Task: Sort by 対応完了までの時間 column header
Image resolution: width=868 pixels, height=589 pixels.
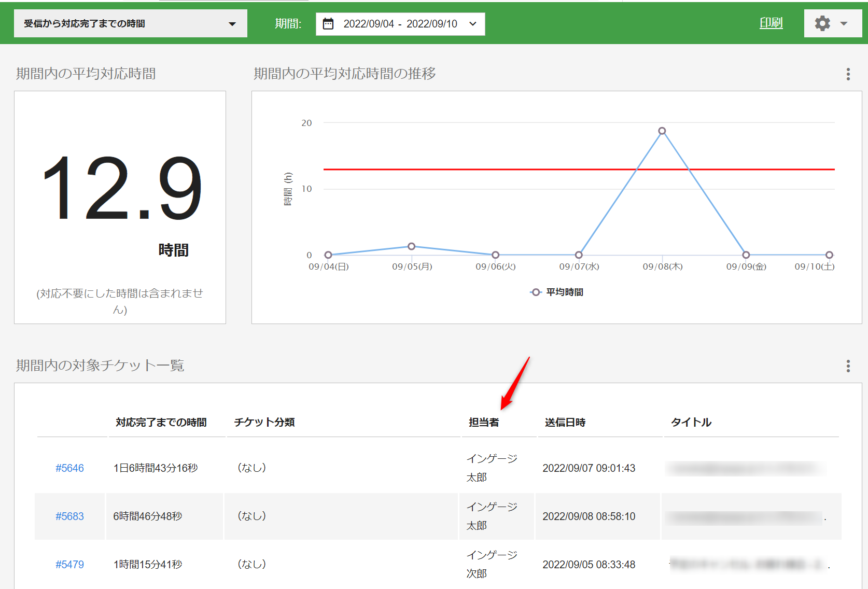Action: pos(161,423)
